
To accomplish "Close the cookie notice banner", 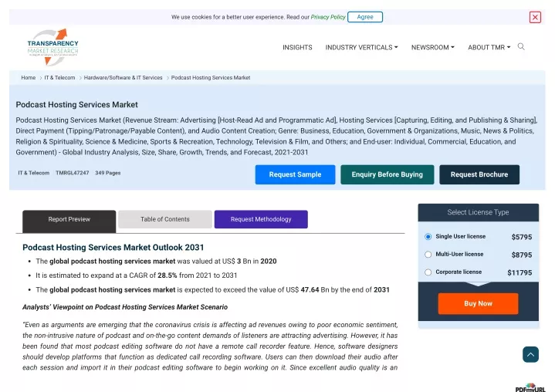I will [x=535, y=17].
